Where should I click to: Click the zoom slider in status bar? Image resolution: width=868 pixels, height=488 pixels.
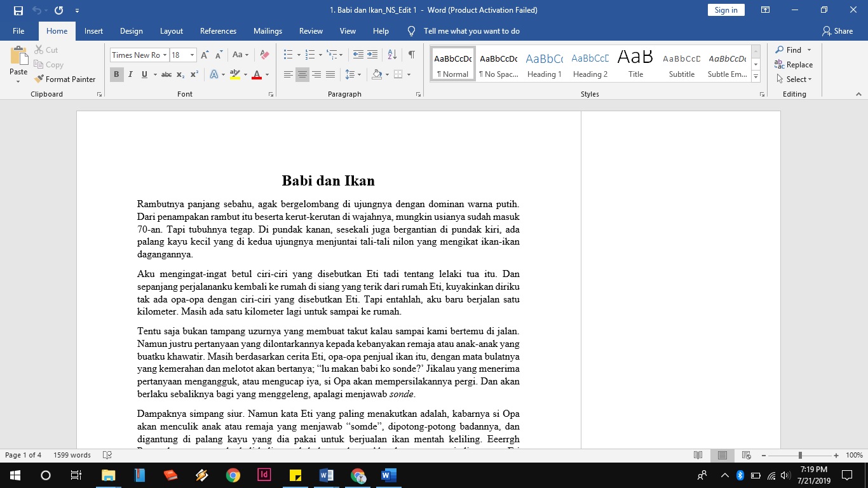point(800,456)
